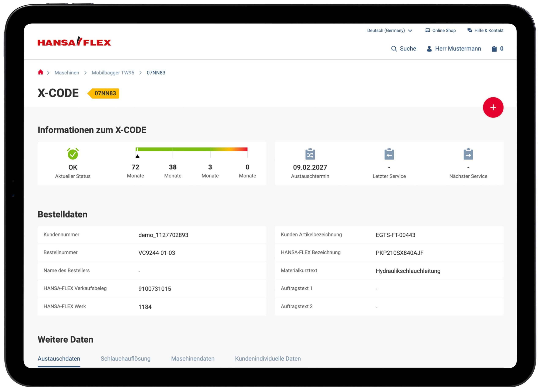Screen dimensions: 541x392
Task: Click the black lifetime progress bar marker
Action: [x=137, y=156]
